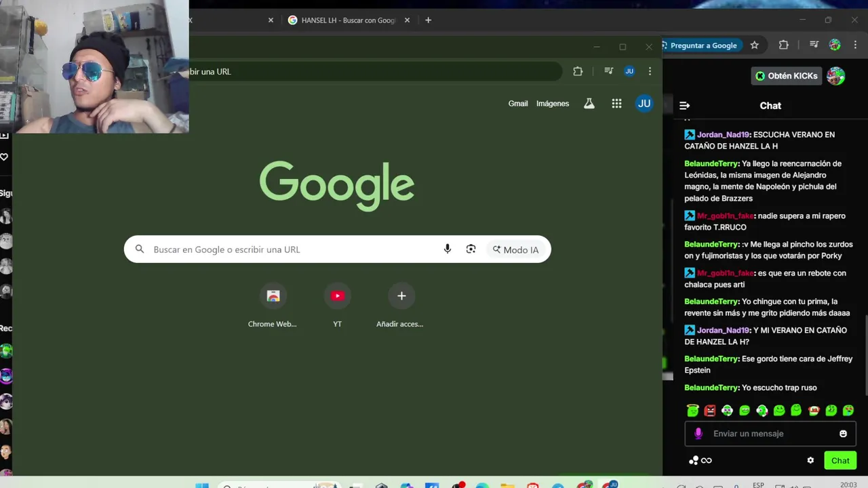Image resolution: width=868 pixels, height=488 pixels.
Task: Click Enviar un mensaje chat input
Action: tap(770, 434)
